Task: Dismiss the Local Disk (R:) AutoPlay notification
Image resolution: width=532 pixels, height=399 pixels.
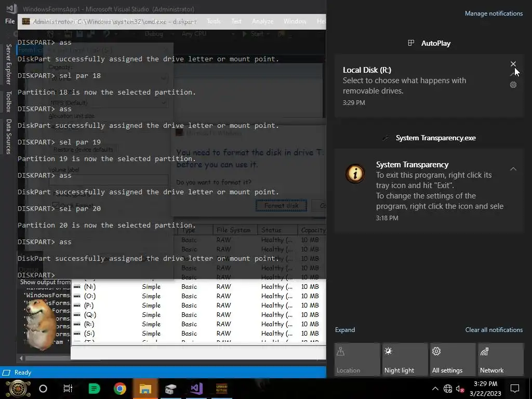Action: click(513, 64)
